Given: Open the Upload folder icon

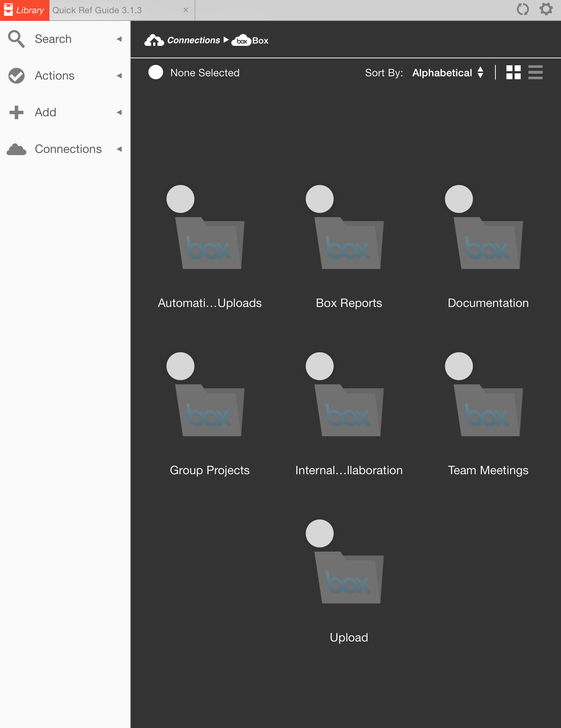Looking at the screenshot, I should (x=349, y=578).
